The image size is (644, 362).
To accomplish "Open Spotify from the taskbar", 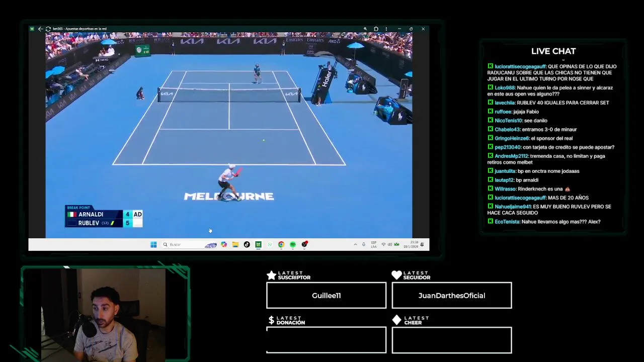I will point(293,244).
